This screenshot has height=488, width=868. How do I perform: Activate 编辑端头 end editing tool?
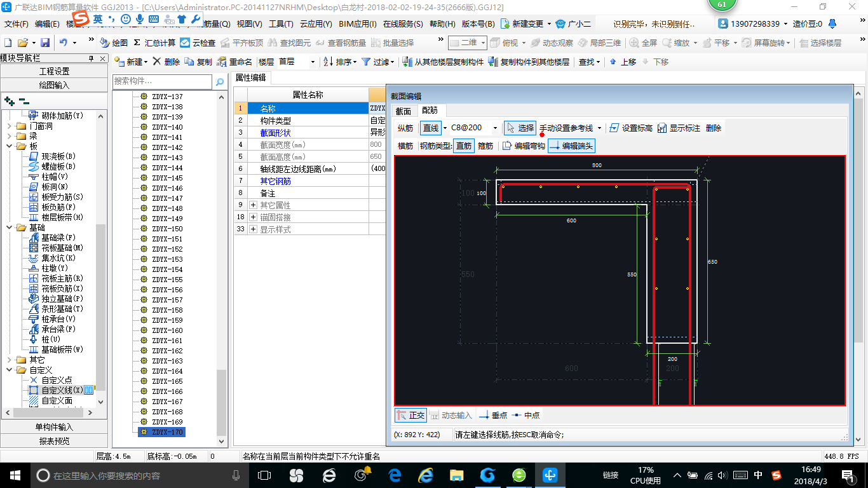(x=572, y=146)
